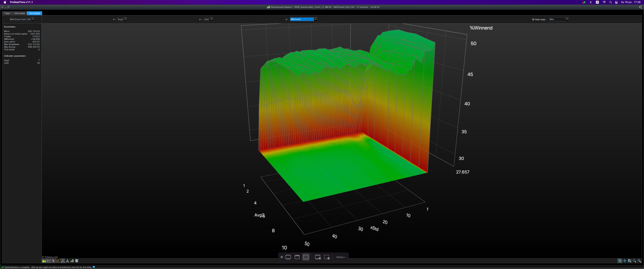644x269 pixels.
Task: Click the reset rotation icon at bottom right
Action: [x=620, y=261]
